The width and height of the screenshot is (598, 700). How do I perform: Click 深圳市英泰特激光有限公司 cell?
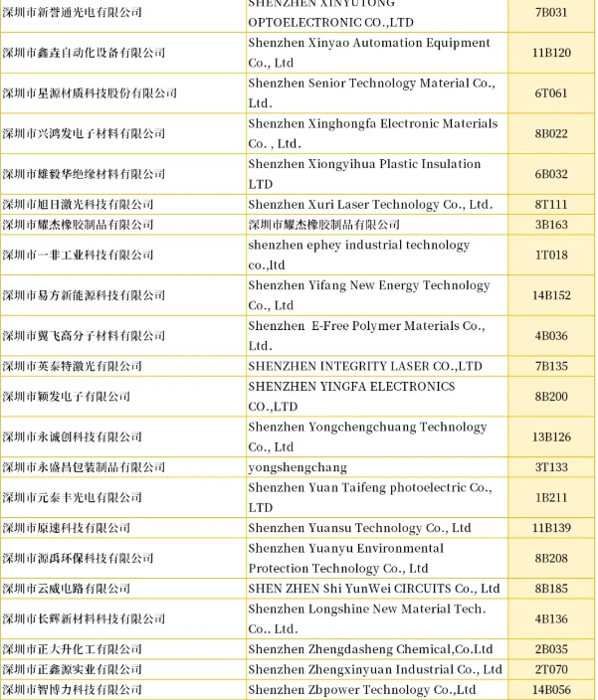point(72,366)
